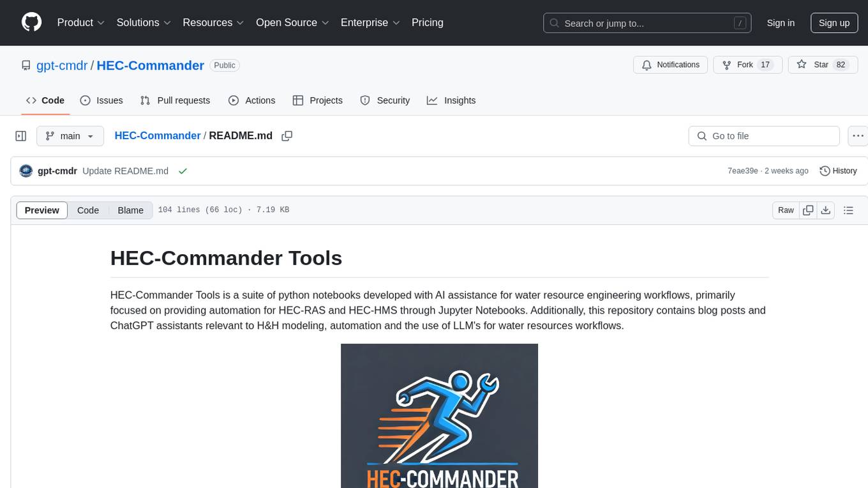Focus the Search or jump to field
Screen dimensions: 868x488
click(647, 23)
